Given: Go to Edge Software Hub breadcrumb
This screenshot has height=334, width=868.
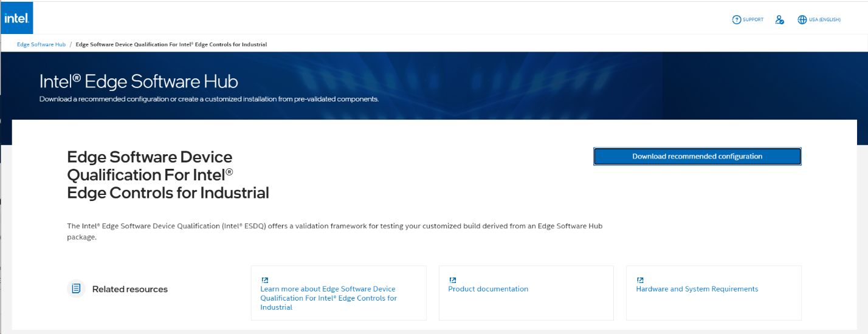Looking at the screenshot, I should (41, 44).
